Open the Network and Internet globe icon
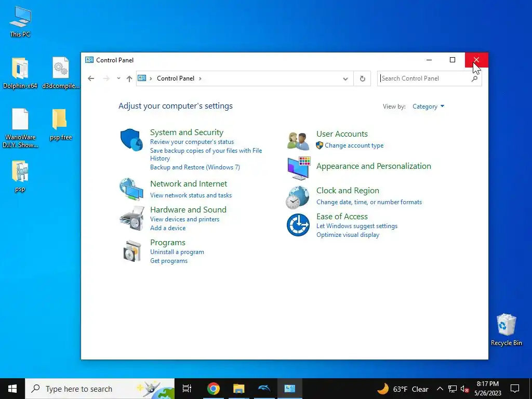The width and height of the screenshot is (532, 399). point(131,189)
